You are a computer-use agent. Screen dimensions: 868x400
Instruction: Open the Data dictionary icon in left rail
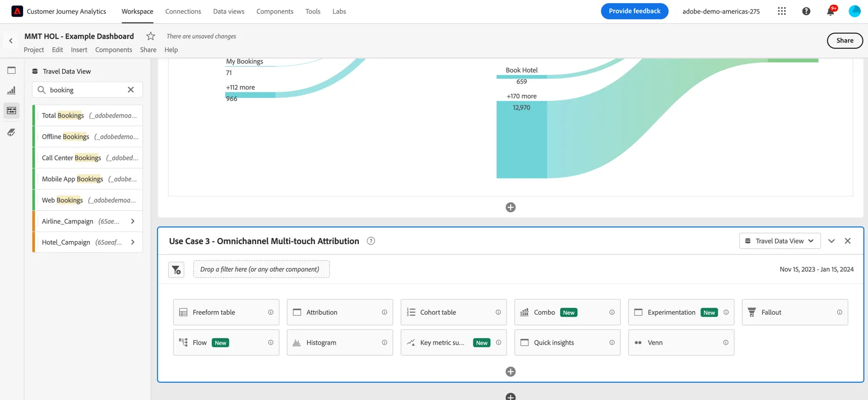(12, 132)
